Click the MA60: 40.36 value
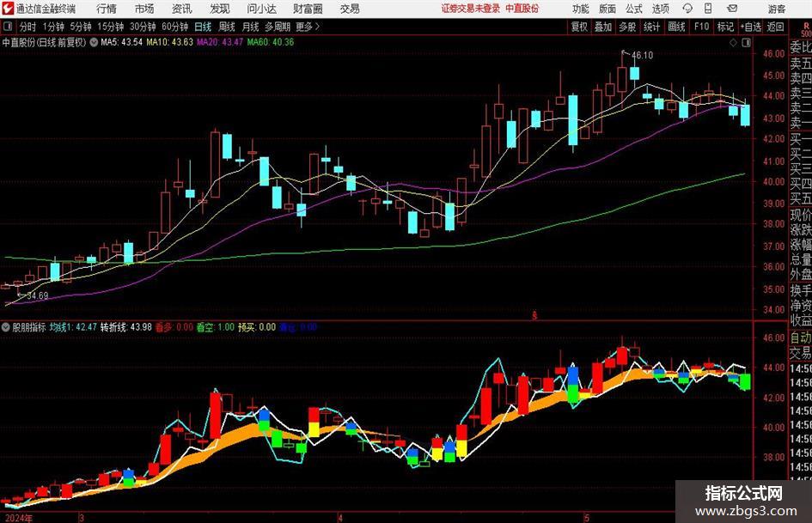This screenshot has height=523, width=812. coord(271,42)
